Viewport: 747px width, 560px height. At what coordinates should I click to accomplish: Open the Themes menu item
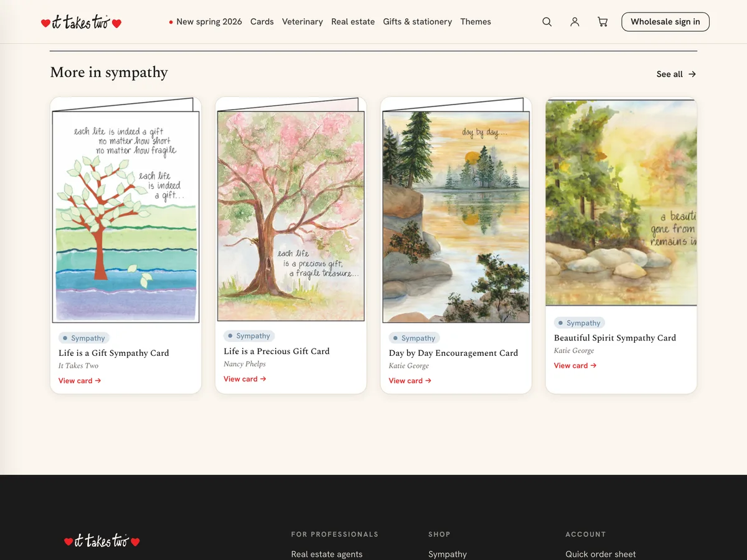click(476, 22)
